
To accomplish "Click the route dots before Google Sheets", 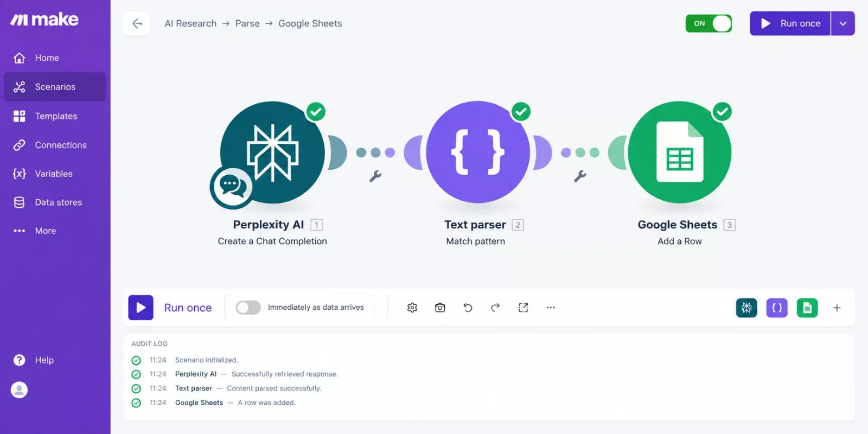I will click(x=580, y=152).
